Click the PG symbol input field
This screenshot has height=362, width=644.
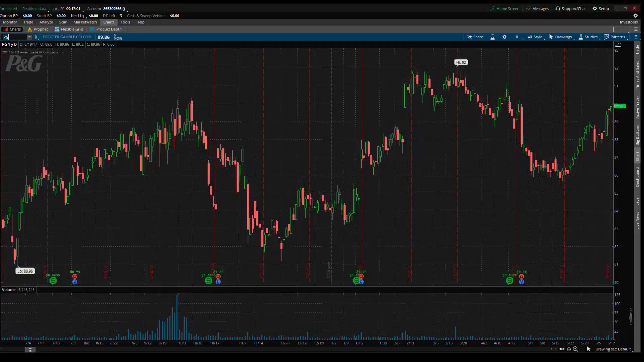pyautogui.click(x=14, y=37)
